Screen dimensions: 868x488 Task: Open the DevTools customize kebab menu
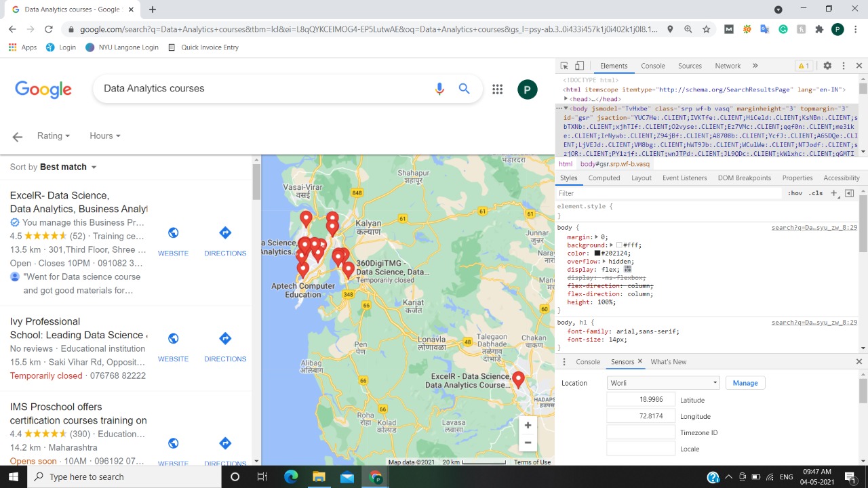(x=844, y=66)
